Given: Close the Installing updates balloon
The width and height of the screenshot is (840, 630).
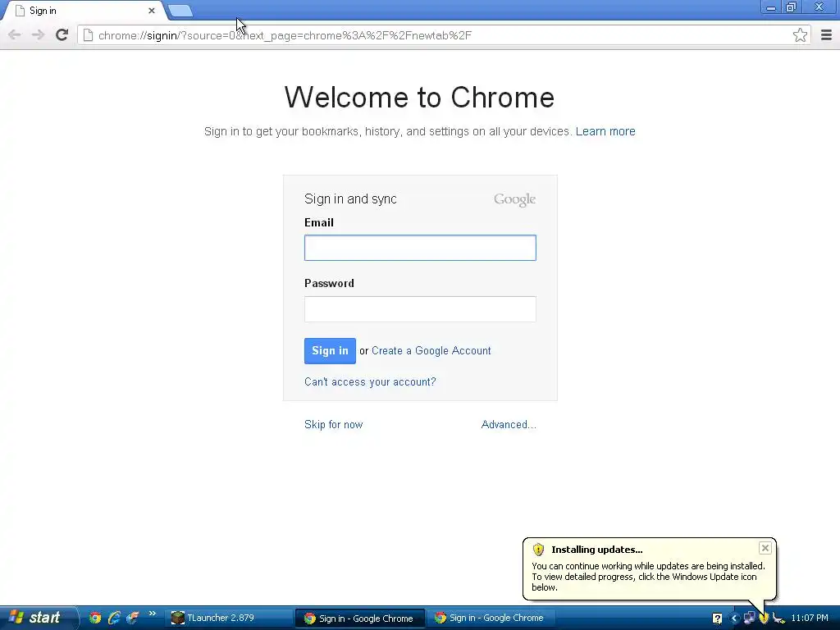Looking at the screenshot, I should coord(765,548).
